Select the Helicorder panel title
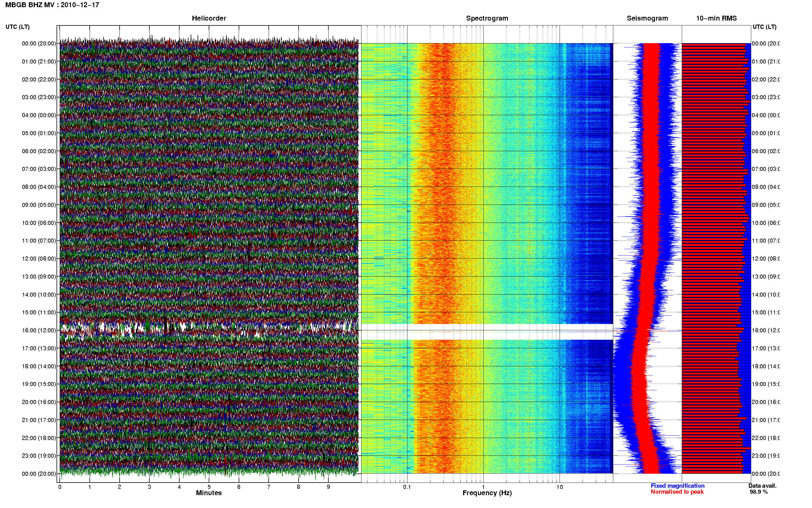 [209, 18]
